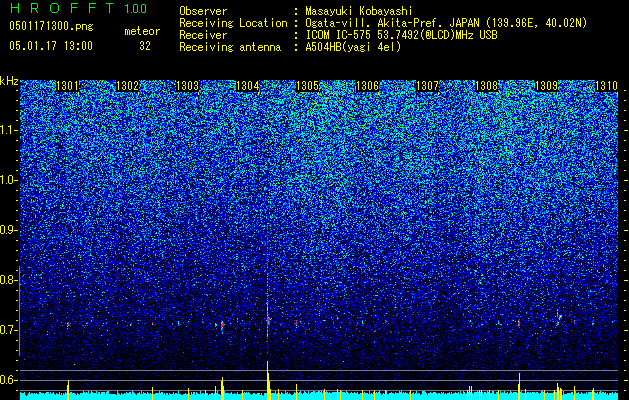Click the 1308 time marker
Viewport: 629px width, 400px height.
click(x=487, y=86)
